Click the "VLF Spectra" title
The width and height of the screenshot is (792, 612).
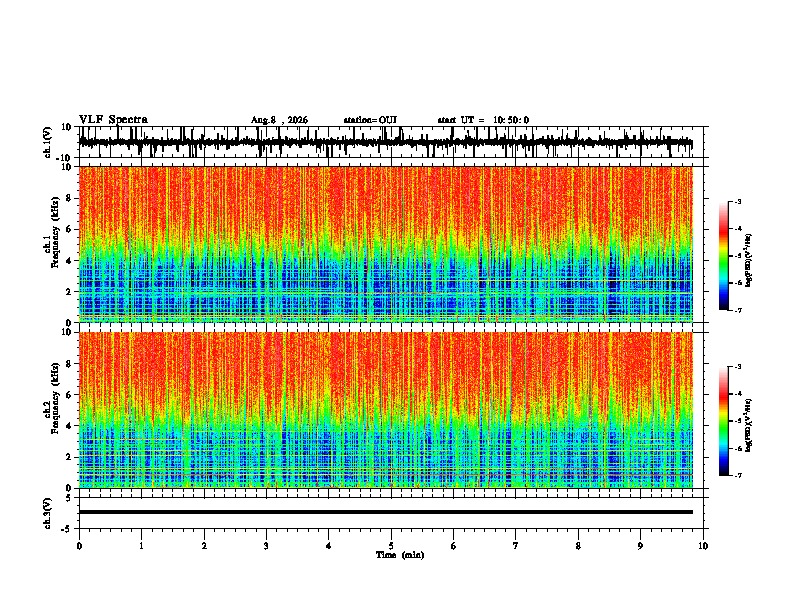click(x=113, y=119)
